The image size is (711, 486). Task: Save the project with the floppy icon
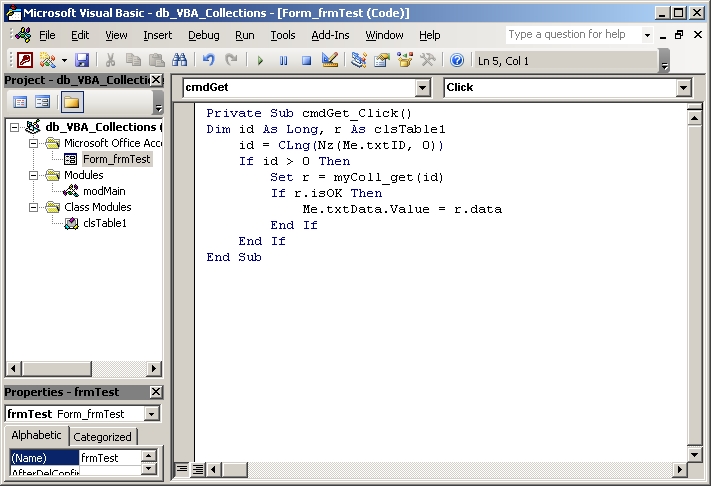[82, 60]
